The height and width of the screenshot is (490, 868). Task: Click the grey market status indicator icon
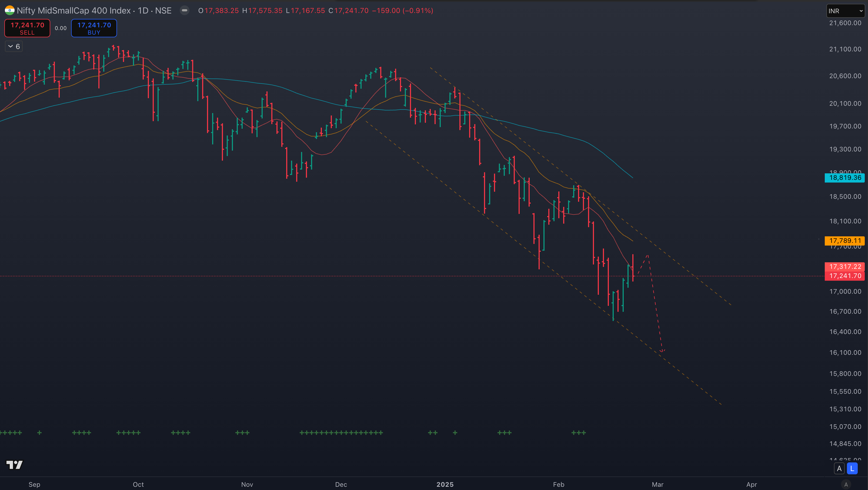[x=184, y=11]
